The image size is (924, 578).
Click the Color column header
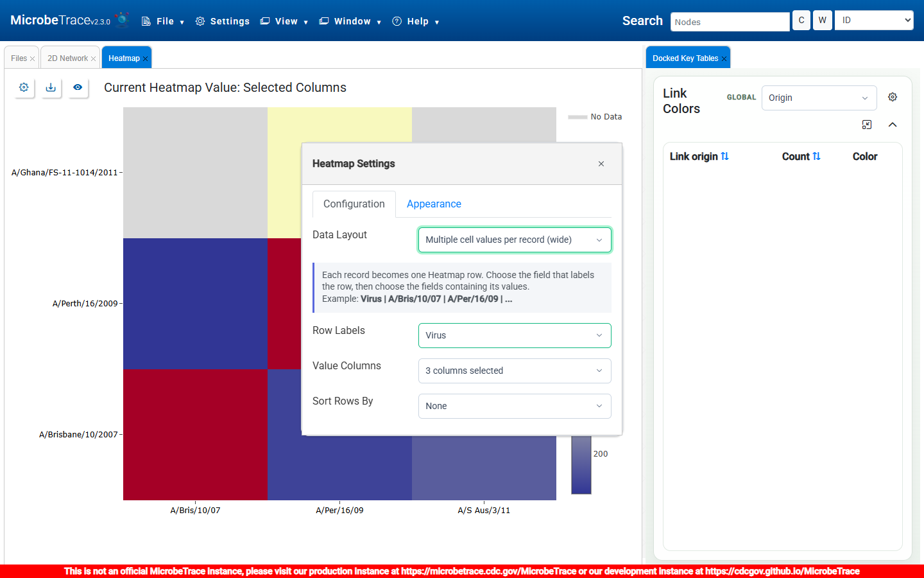pos(865,157)
